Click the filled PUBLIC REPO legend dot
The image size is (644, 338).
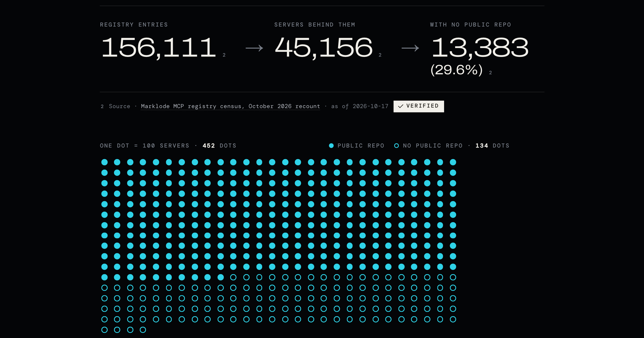pyautogui.click(x=331, y=146)
